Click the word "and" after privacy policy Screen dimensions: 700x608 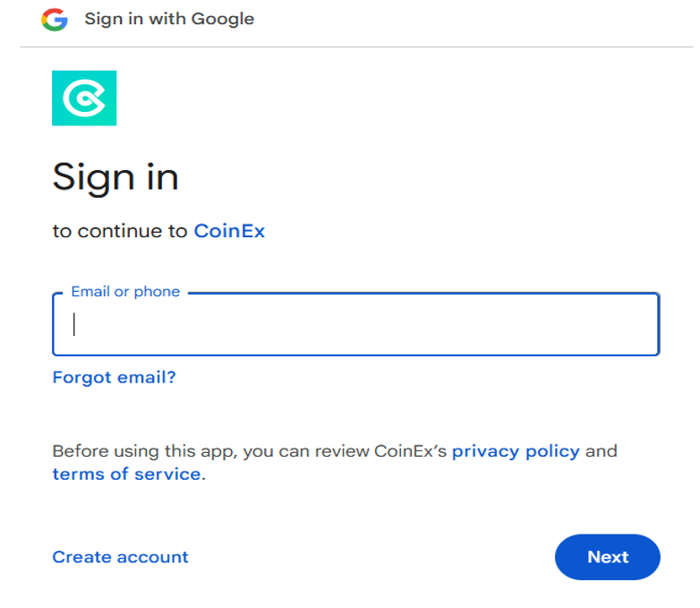(602, 451)
